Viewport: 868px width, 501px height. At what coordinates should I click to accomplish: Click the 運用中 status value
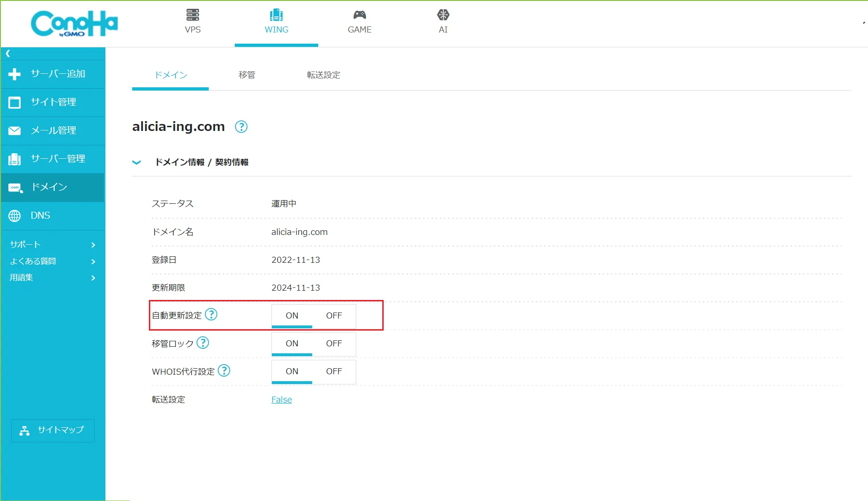[x=284, y=204]
